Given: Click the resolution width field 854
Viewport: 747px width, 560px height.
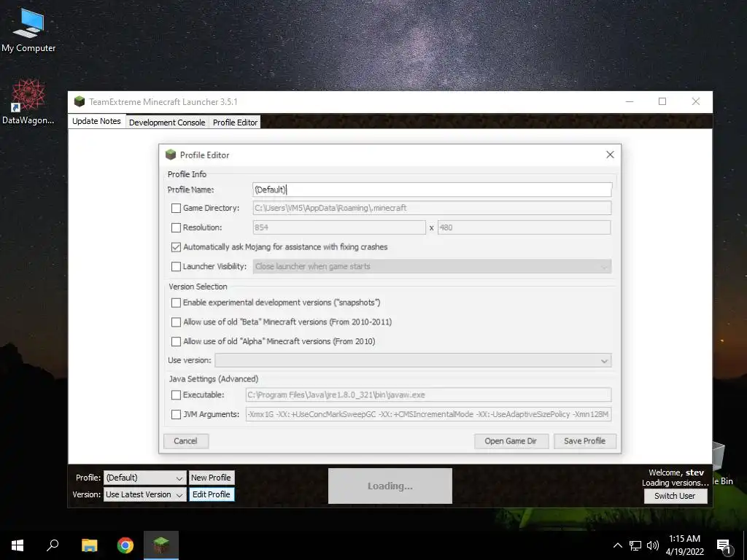Looking at the screenshot, I should pyautogui.click(x=338, y=227).
